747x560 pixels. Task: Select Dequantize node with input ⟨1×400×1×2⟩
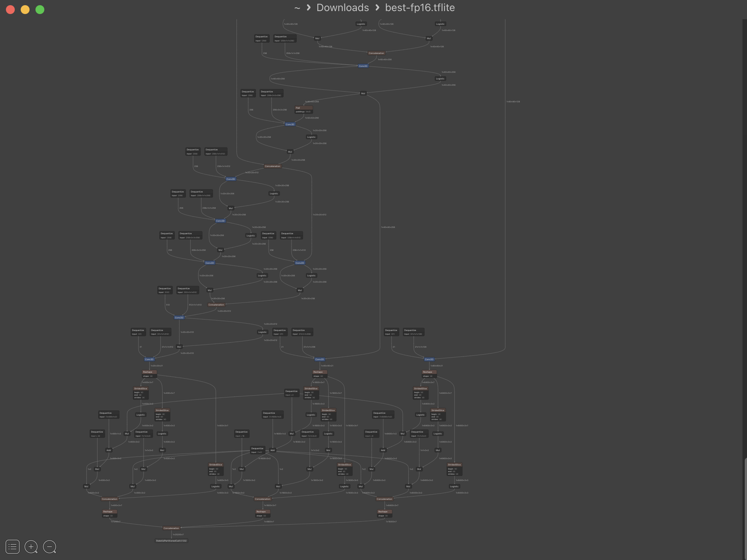(x=109, y=415)
